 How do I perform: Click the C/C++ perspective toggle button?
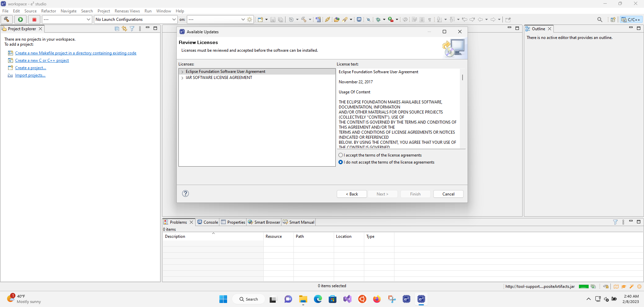click(x=631, y=19)
